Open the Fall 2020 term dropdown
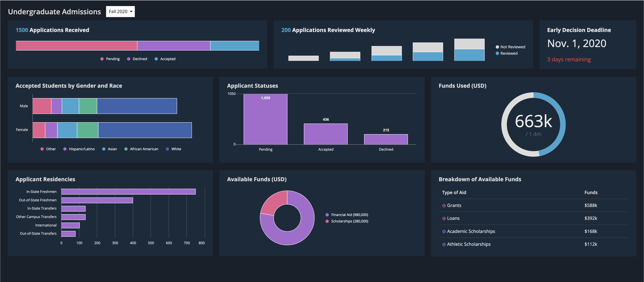The height and width of the screenshot is (282, 644). pyautogui.click(x=120, y=11)
